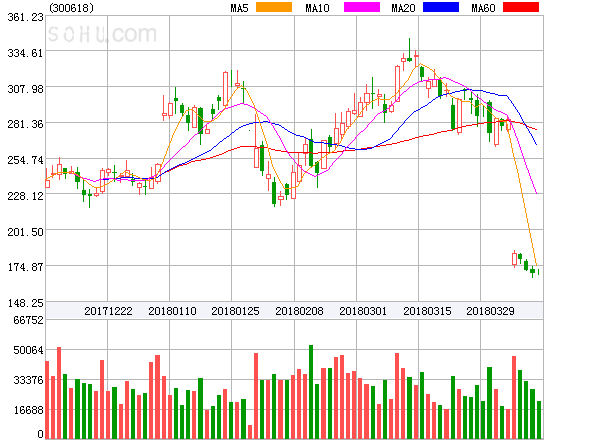Click the 174.87 price axis label

[25, 267]
